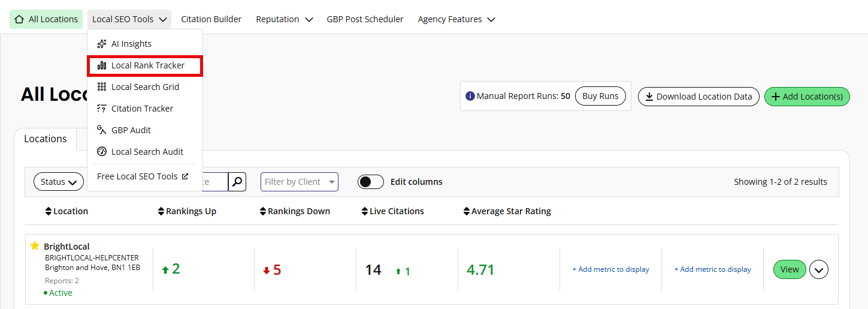Expand the BrightLocal row chevron button
868x309 pixels.
(x=819, y=270)
